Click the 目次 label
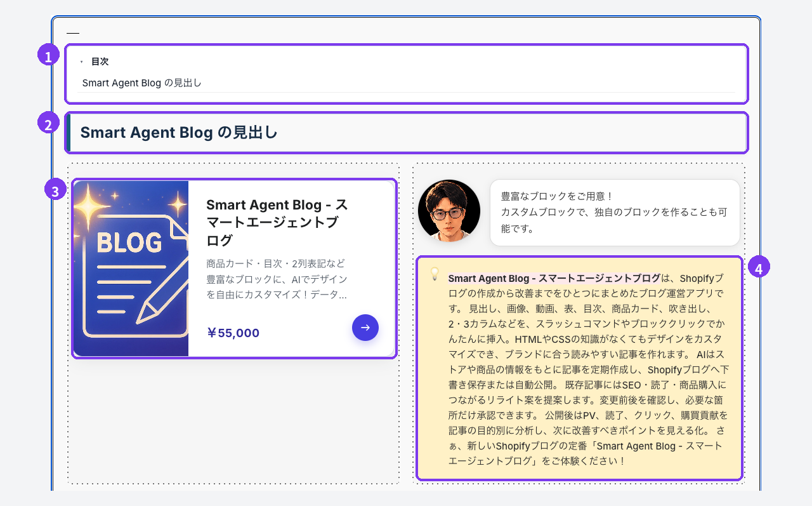This screenshot has width=812, height=506. click(x=100, y=62)
